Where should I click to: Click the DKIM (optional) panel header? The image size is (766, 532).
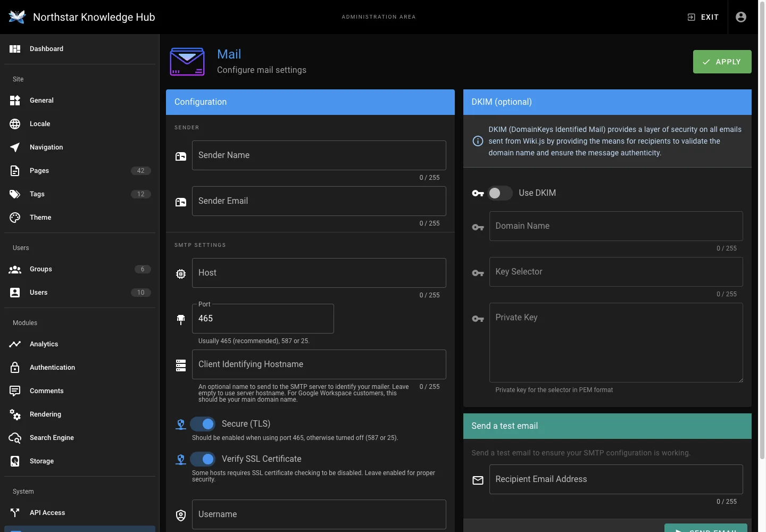tap(607, 102)
